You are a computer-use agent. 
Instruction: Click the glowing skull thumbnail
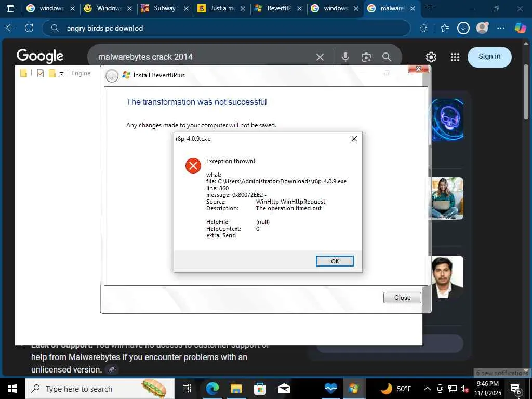(448, 119)
